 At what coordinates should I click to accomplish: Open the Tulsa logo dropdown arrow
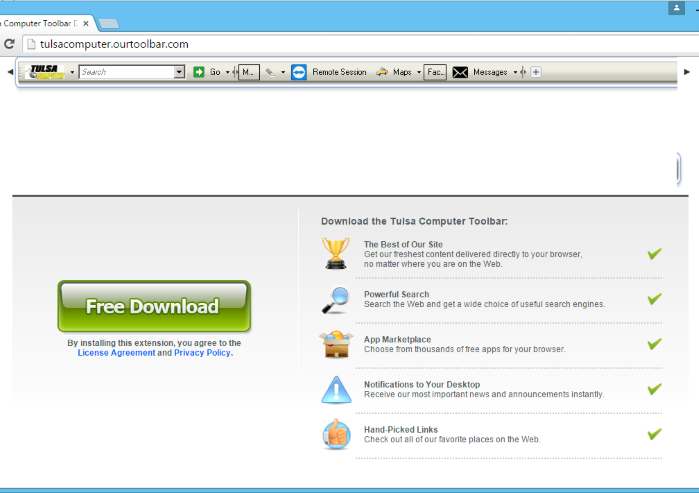click(73, 72)
